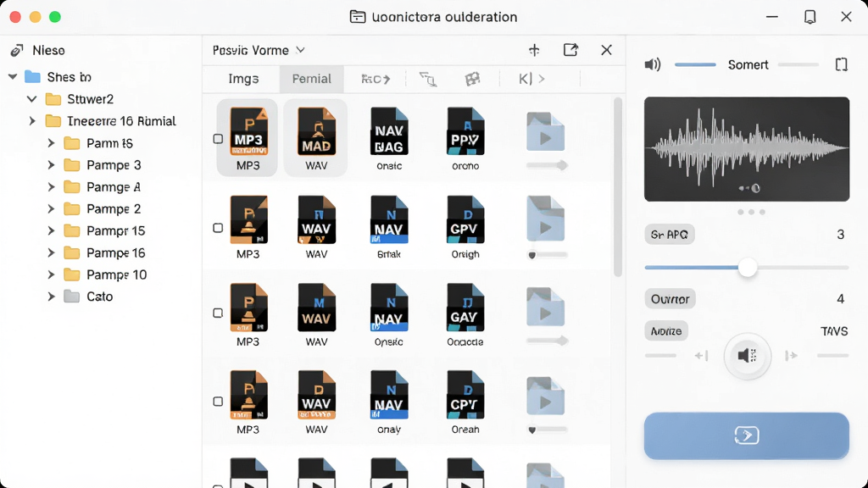The image size is (868, 488).
Task: Click the Ourror button
Action: pos(670,299)
